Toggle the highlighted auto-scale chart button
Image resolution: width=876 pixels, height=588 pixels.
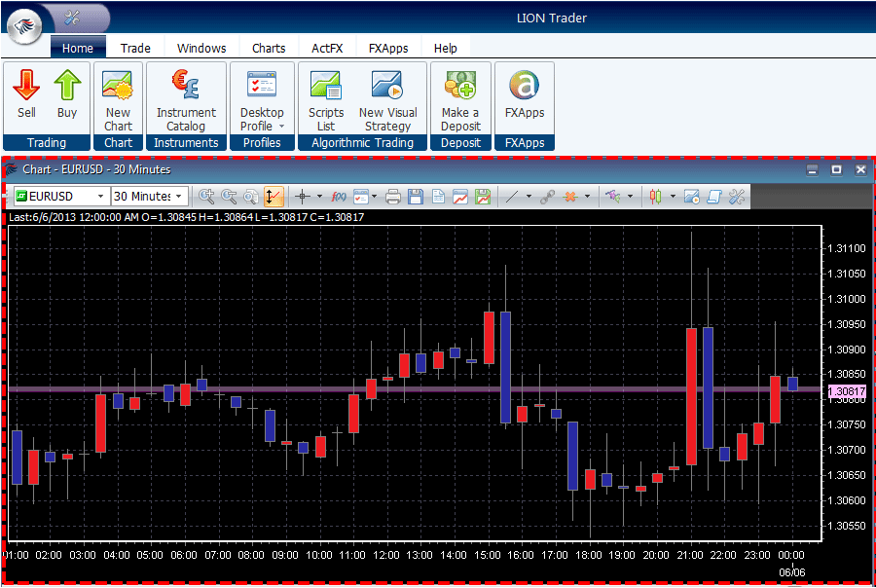click(x=273, y=197)
